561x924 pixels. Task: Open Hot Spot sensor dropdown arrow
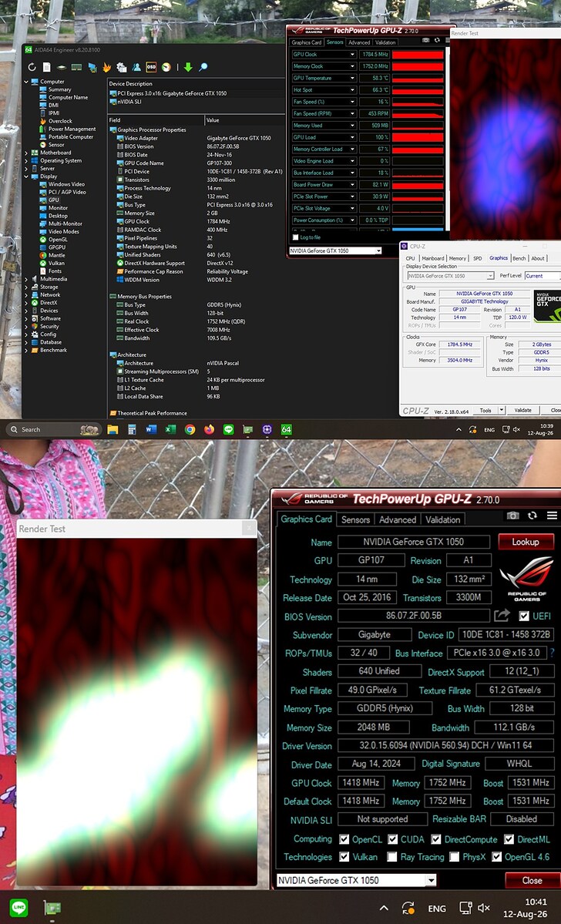tap(352, 89)
